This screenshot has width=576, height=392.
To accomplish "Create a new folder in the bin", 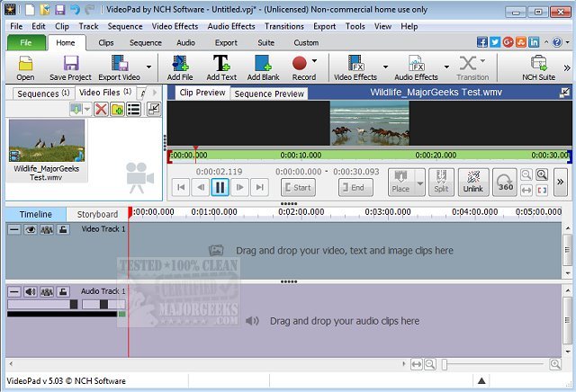I will (117, 110).
